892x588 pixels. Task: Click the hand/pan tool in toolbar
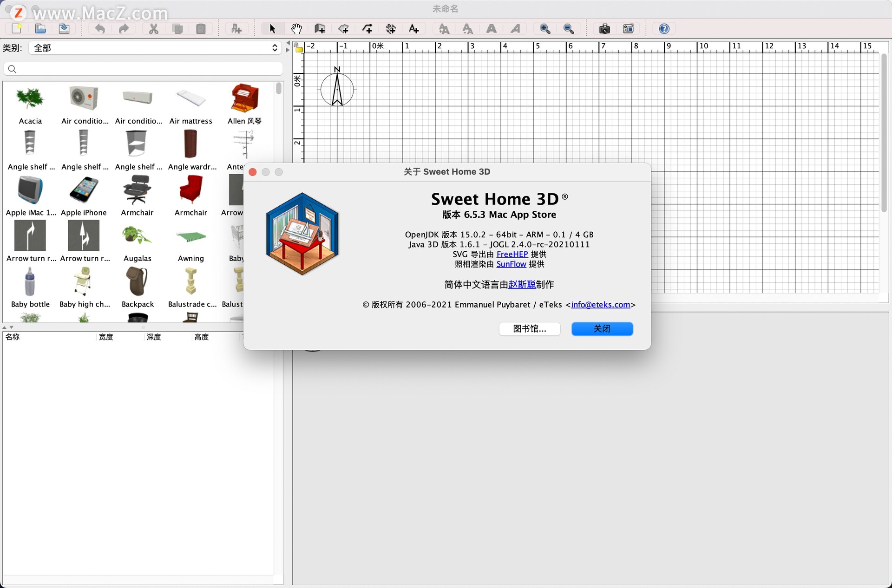[295, 29]
